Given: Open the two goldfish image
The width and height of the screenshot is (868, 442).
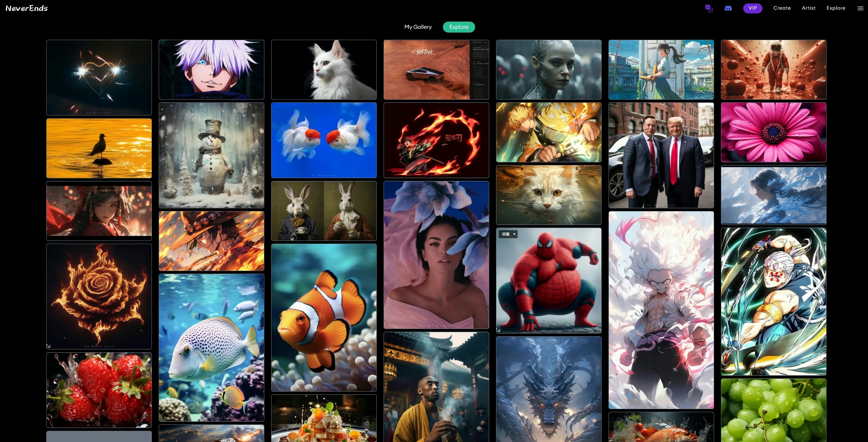Looking at the screenshot, I should pos(324,140).
